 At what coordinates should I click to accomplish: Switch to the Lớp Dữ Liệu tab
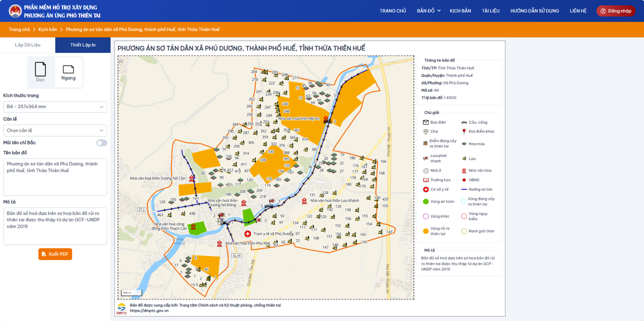28,45
